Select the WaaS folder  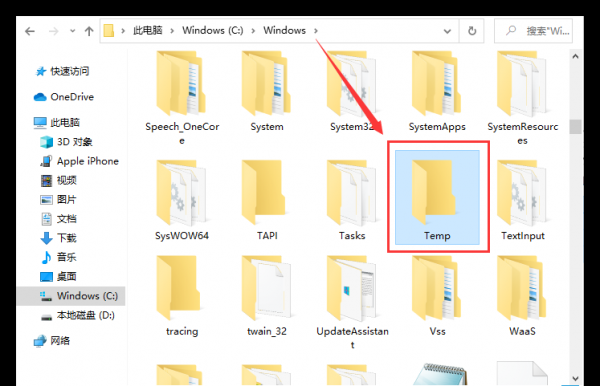pos(522,296)
